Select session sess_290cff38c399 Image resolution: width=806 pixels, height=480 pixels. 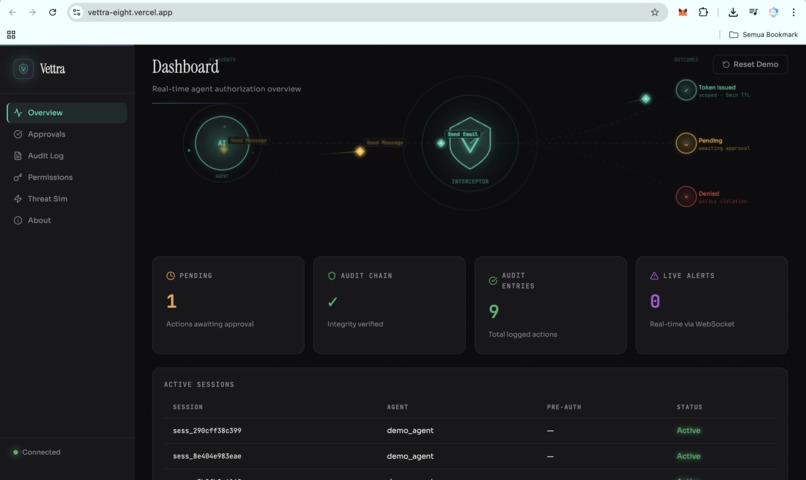[207, 431]
